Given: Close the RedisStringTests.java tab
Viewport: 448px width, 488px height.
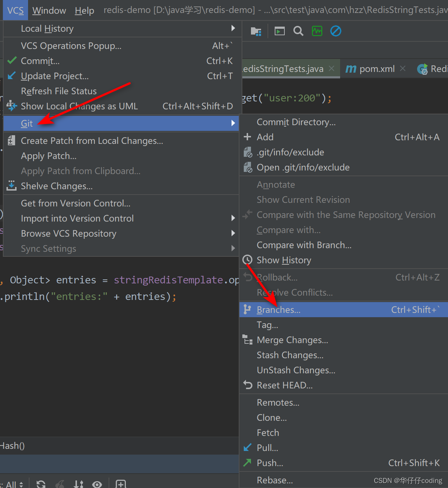Looking at the screenshot, I should (332, 68).
